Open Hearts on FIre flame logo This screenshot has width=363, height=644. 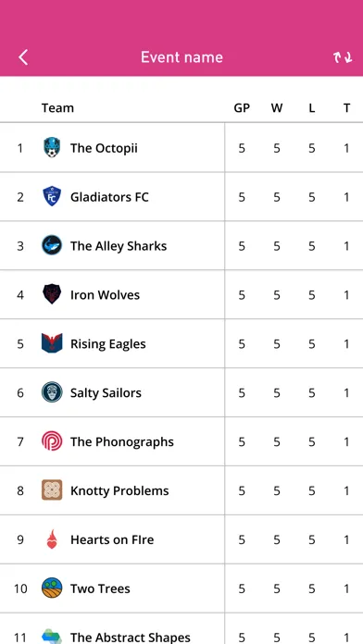tap(52, 539)
